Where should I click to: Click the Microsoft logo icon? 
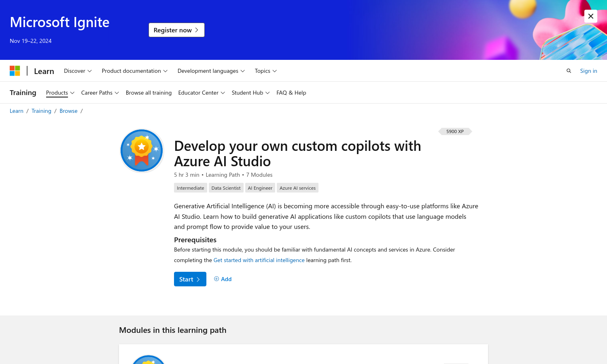pos(15,71)
